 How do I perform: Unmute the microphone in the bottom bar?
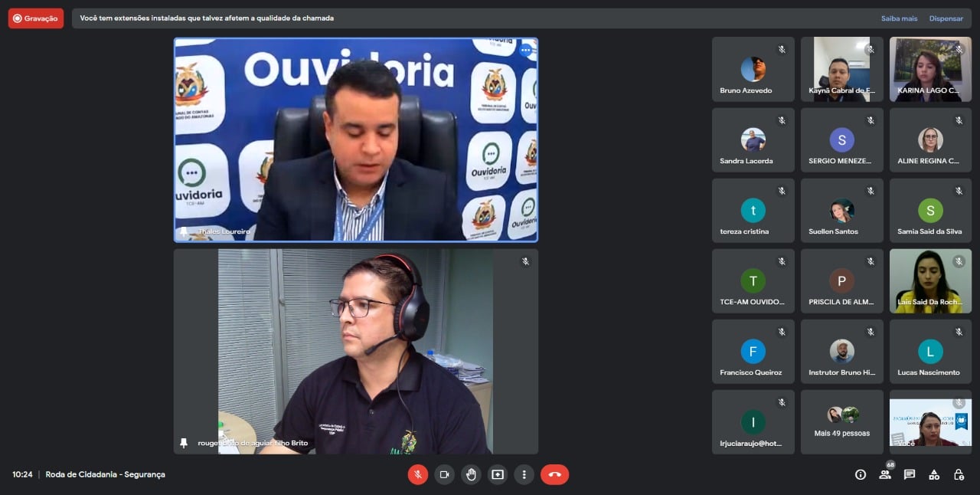(x=417, y=474)
